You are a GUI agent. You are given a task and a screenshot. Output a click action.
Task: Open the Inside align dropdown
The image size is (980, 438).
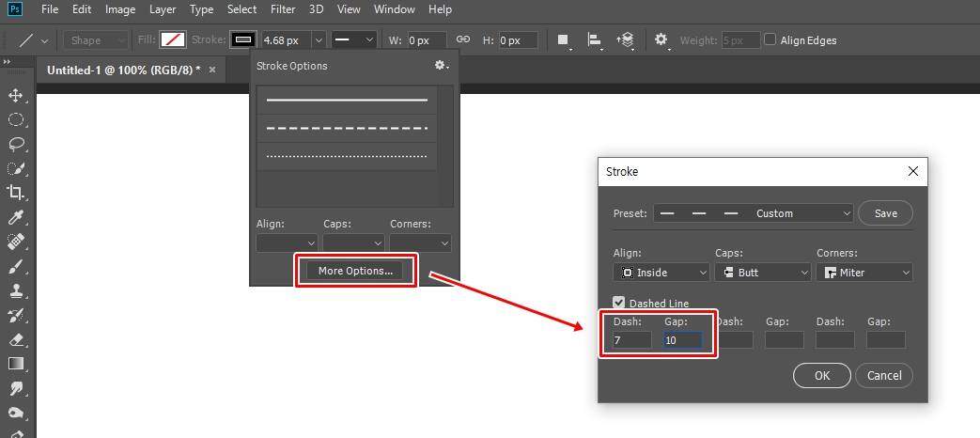coord(661,273)
